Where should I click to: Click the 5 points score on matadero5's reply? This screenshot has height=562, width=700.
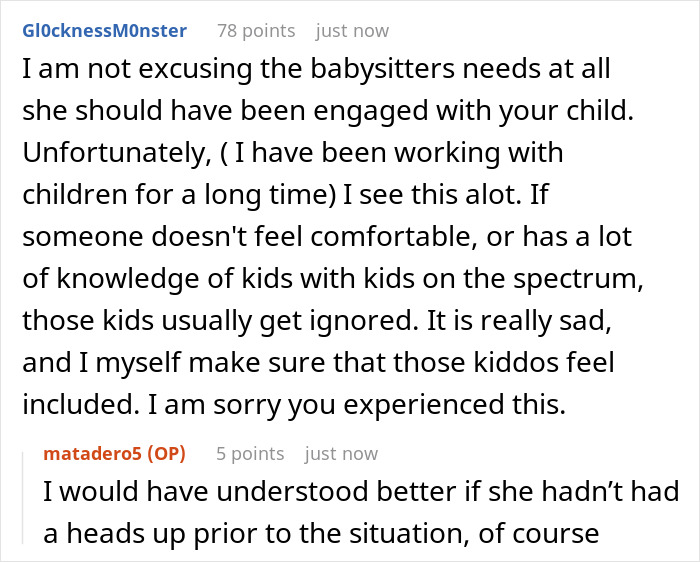pos(250,454)
